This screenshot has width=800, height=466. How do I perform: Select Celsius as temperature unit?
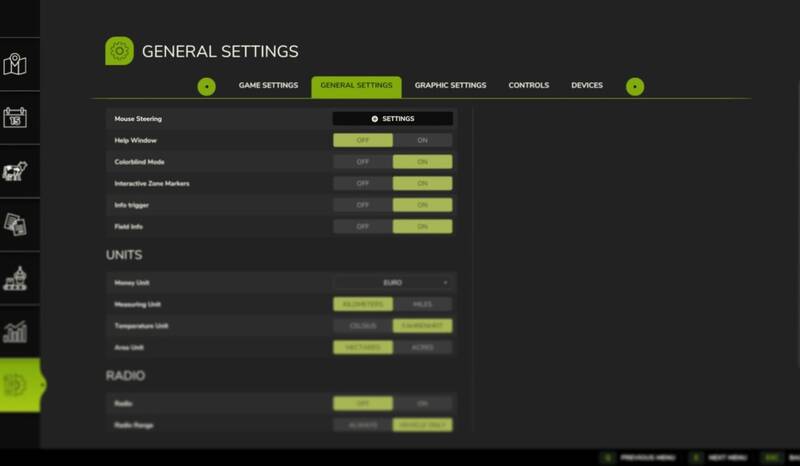[x=362, y=325]
